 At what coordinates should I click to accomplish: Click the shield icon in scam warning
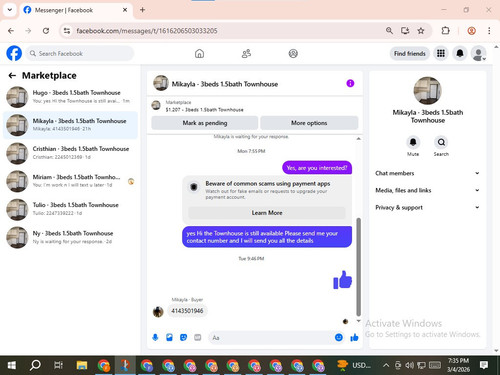194,187
